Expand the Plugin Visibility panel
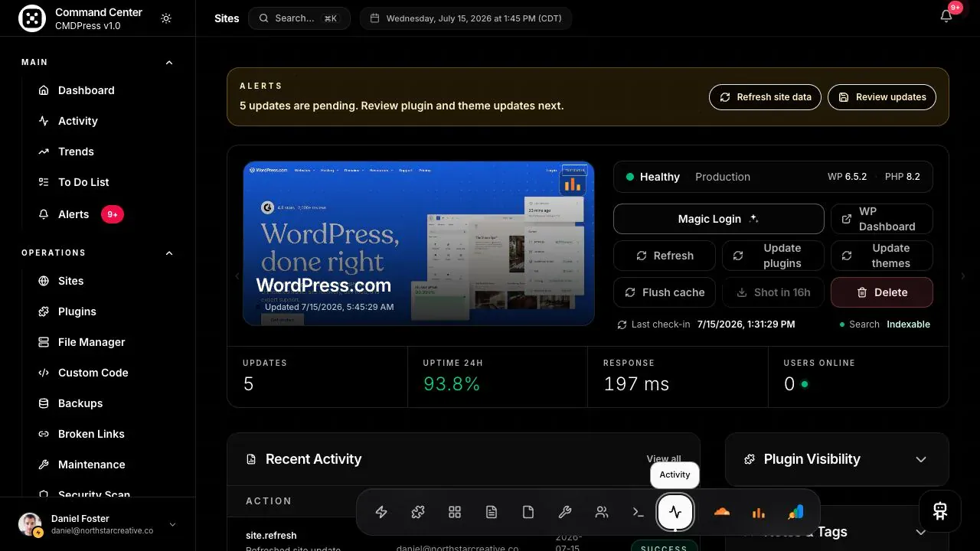 click(x=921, y=459)
